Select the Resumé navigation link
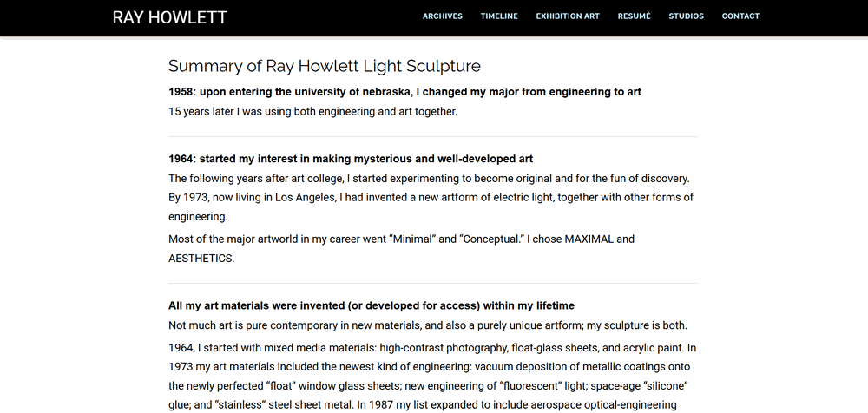 [x=634, y=16]
